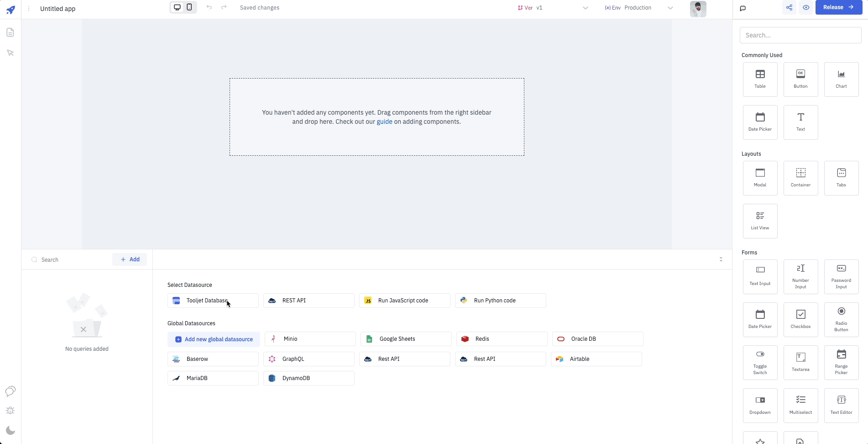Click the undo arrow icon
The image size is (868, 444).
[x=209, y=7]
